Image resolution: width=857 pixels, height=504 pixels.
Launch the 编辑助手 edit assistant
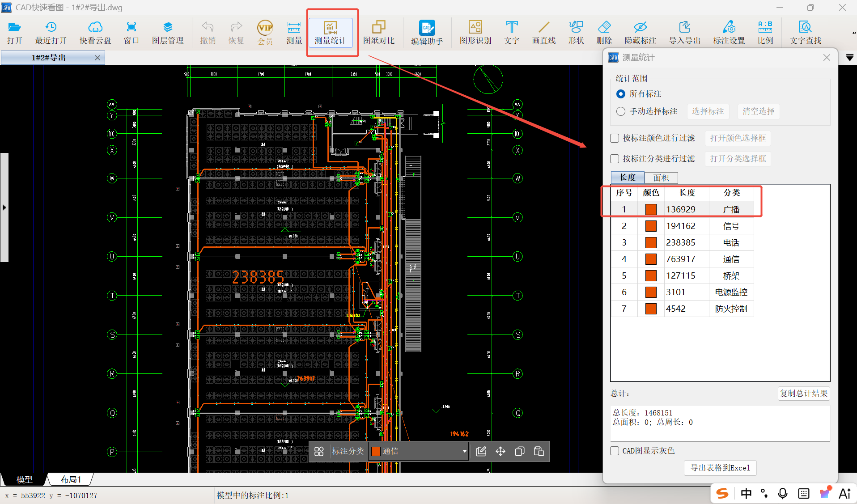tap(427, 33)
